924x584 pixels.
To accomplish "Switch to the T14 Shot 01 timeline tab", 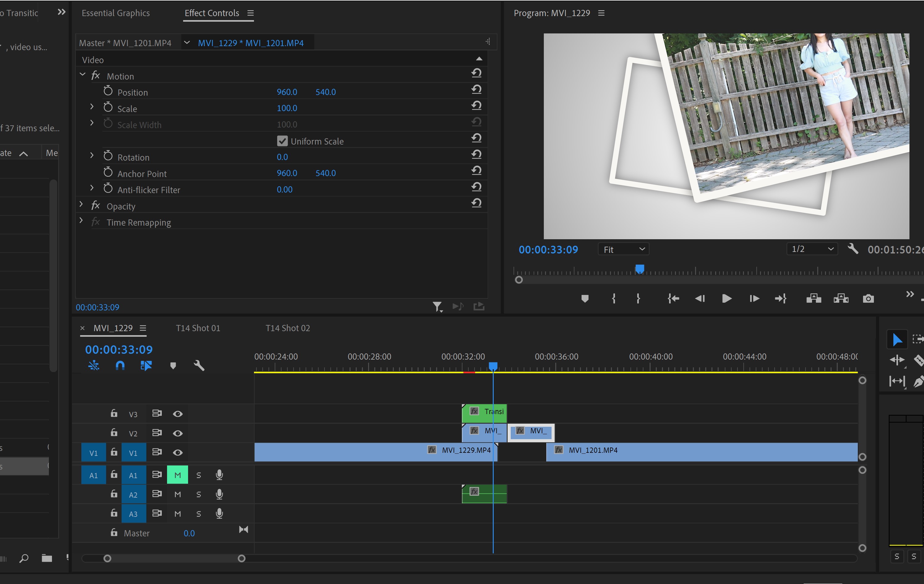I will [x=198, y=328].
